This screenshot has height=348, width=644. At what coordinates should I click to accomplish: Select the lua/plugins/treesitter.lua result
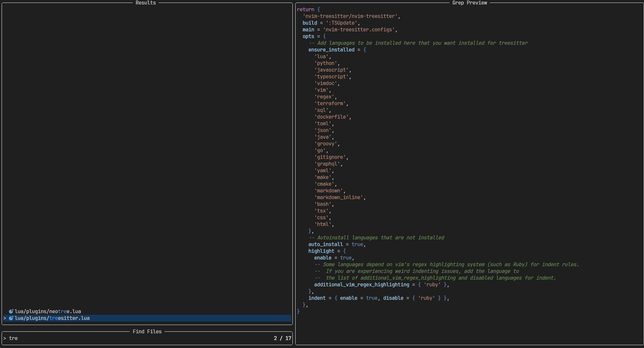52,318
